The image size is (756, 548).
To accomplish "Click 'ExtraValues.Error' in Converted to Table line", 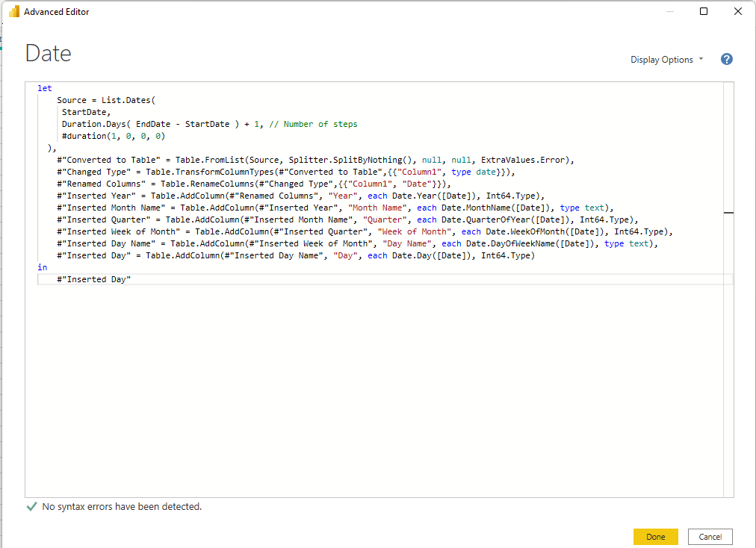I will coord(523,160).
